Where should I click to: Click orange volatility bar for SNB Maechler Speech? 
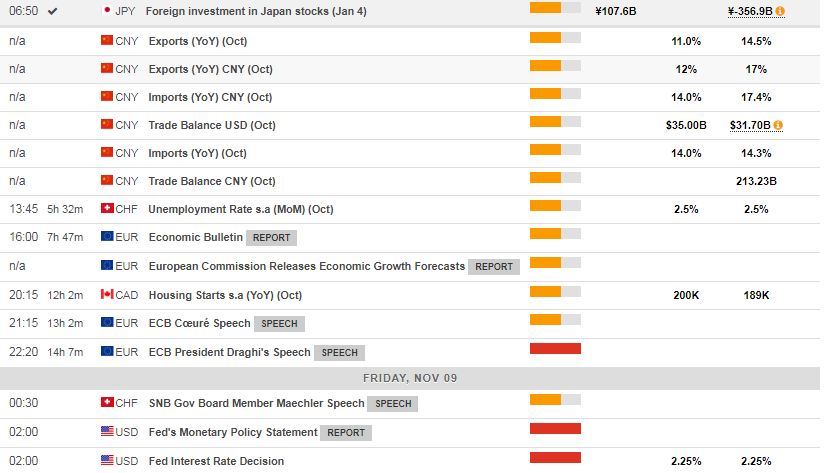click(555, 400)
